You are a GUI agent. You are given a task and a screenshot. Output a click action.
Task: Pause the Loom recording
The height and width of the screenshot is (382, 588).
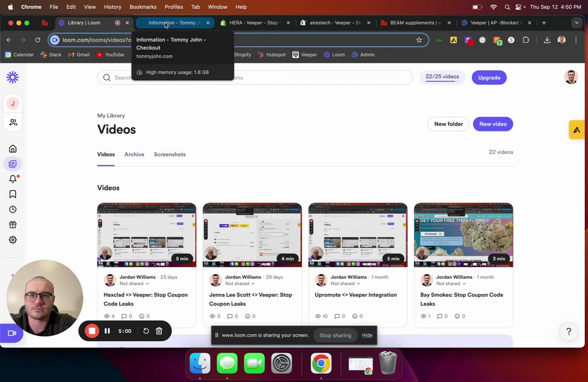(x=107, y=331)
